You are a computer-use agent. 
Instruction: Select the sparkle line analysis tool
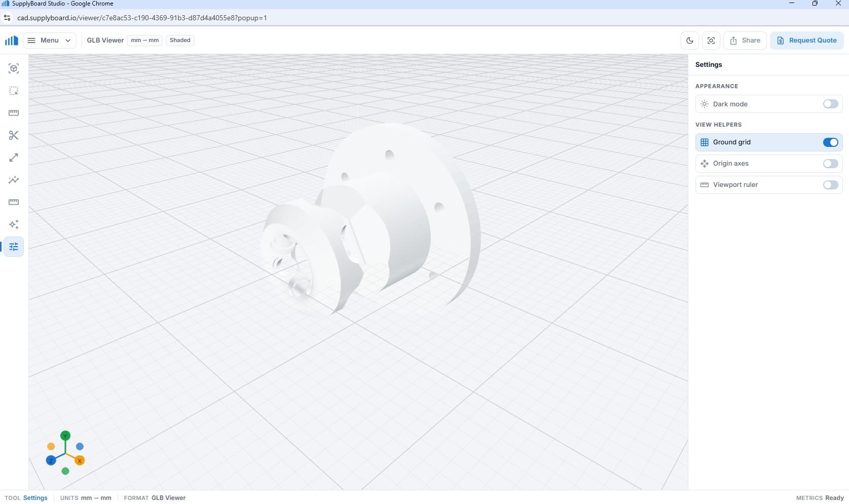point(14,180)
